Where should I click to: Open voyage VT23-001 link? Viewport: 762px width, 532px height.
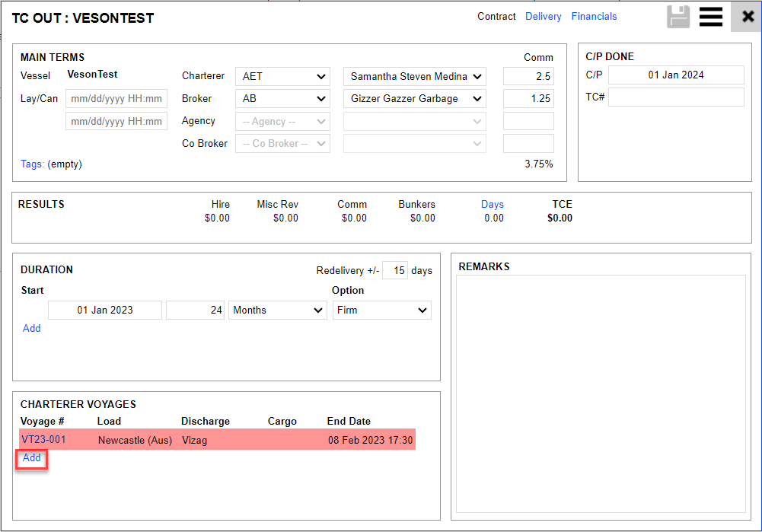[x=43, y=440]
